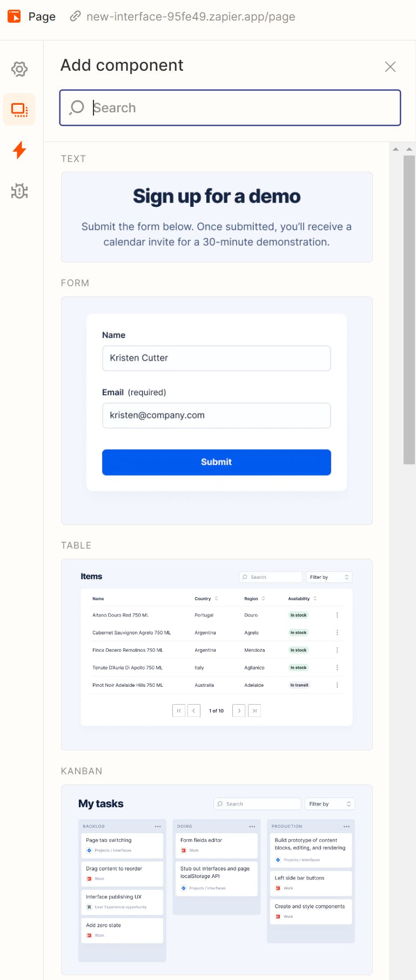
Task: Click the Zapier Interfaces logo icon
Action: 14,16
